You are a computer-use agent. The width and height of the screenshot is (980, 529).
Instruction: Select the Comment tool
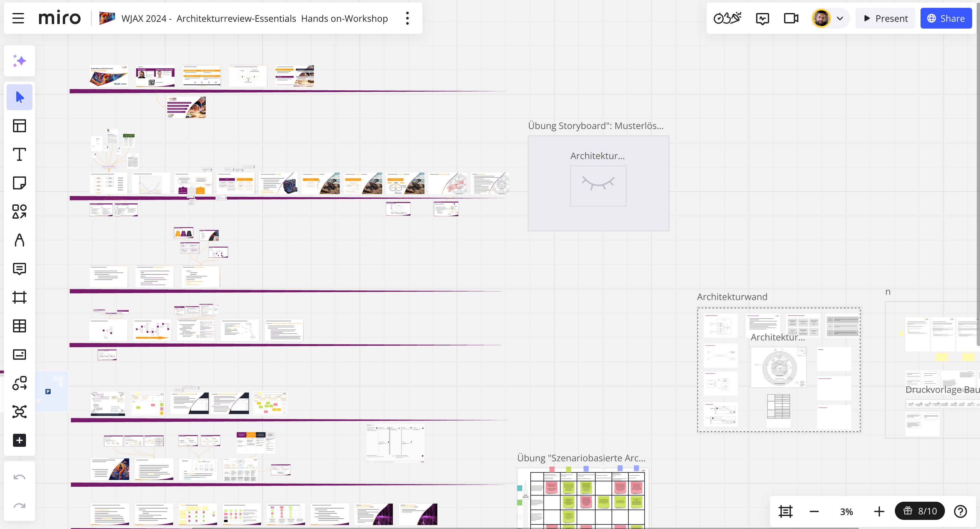coord(19,269)
